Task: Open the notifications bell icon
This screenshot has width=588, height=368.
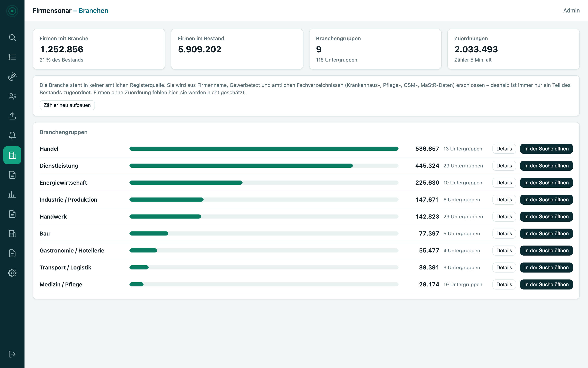Action: pos(12,136)
